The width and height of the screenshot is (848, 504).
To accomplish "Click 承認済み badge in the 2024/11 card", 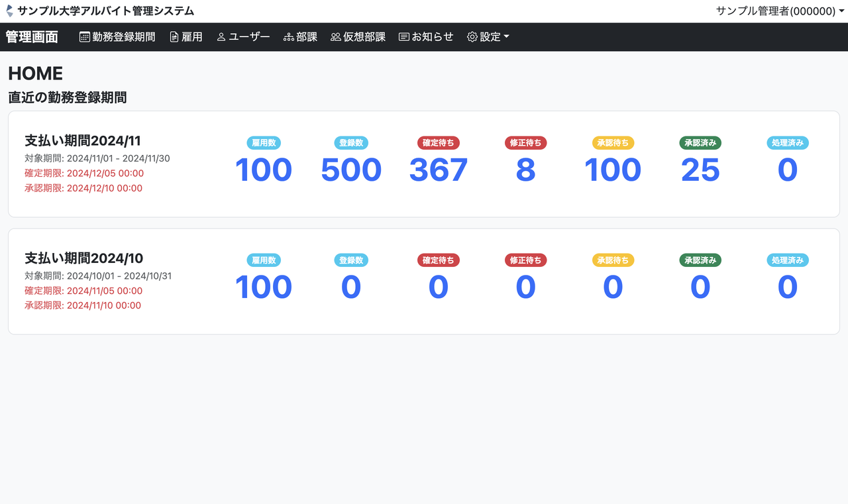I will pos(700,142).
